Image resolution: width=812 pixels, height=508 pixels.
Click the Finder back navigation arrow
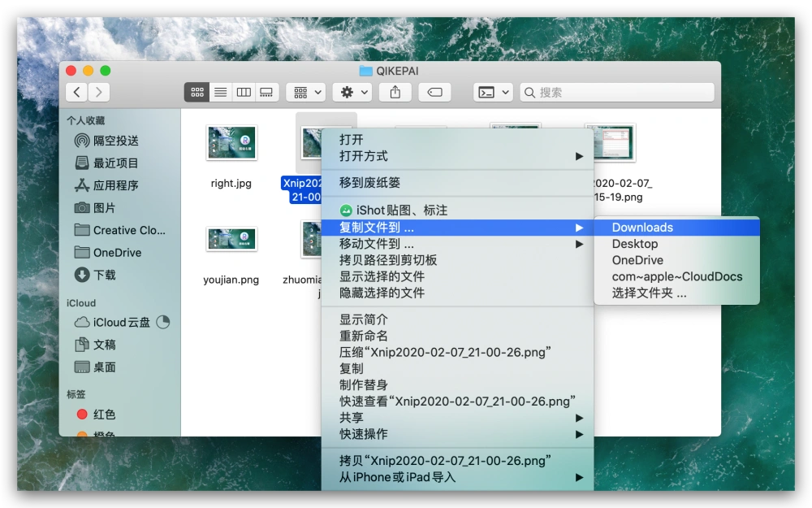pos(77,92)
